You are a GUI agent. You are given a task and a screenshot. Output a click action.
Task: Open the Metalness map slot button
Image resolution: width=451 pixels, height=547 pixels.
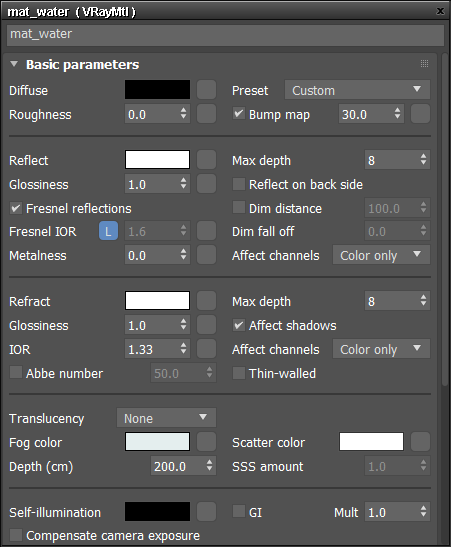click(x=206, y=255)
